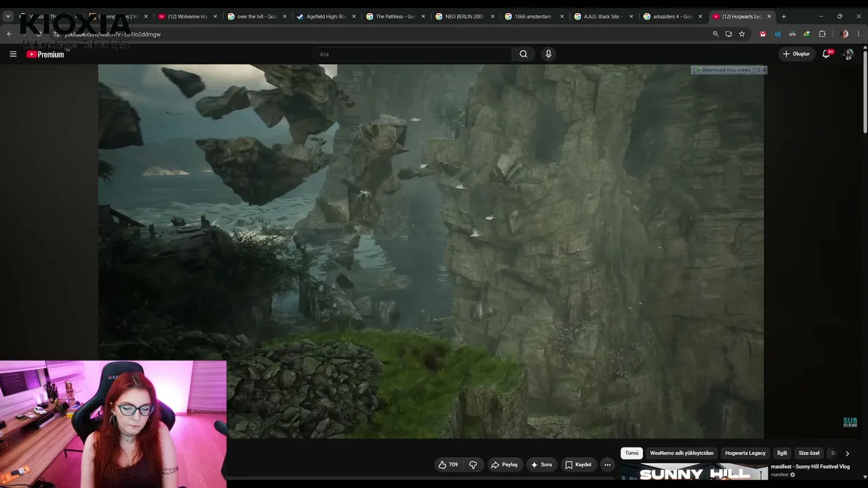Click the video player area to pause
The width and height of the screenshot is (868, 488).
pyautogui.click(x=431, y=251)
